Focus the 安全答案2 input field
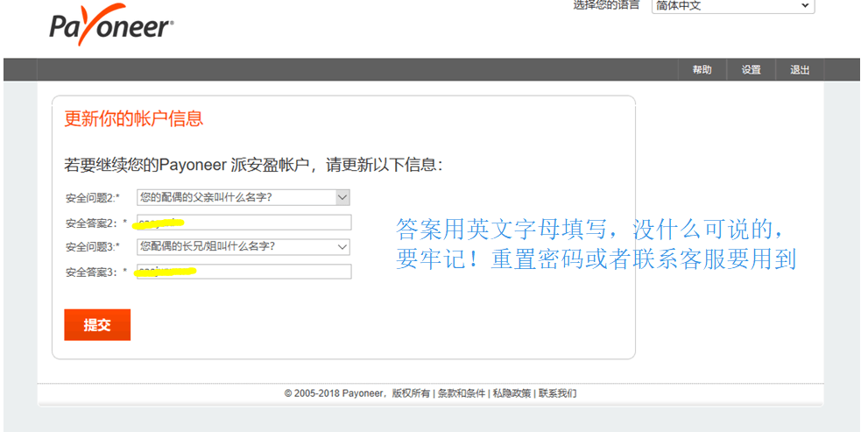The height and width of the screenshot is (432, 868). [244, 223]
